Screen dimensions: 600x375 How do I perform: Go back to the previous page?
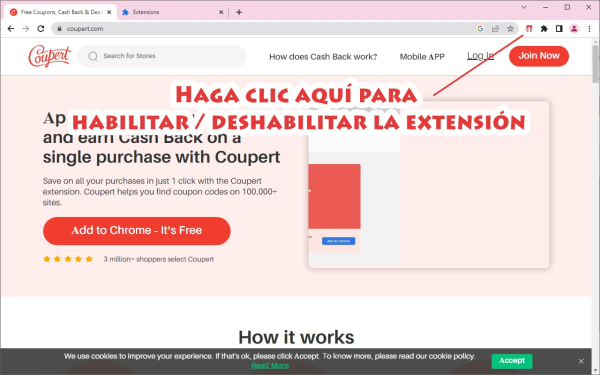click(11, 29)
